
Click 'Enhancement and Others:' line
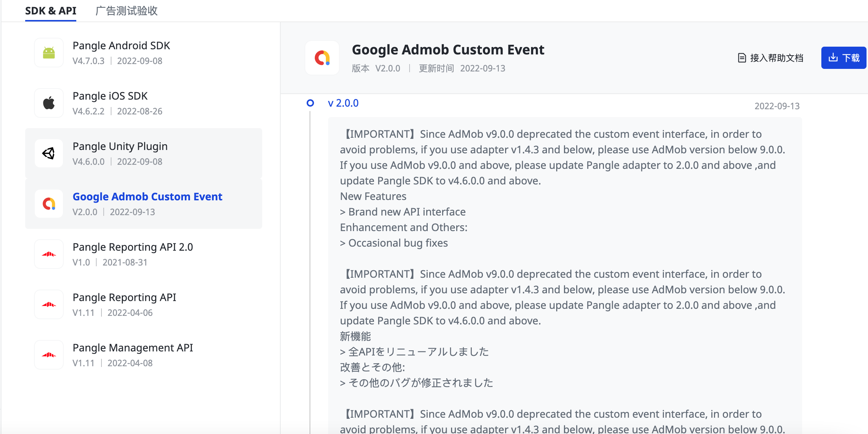(404, 227)
